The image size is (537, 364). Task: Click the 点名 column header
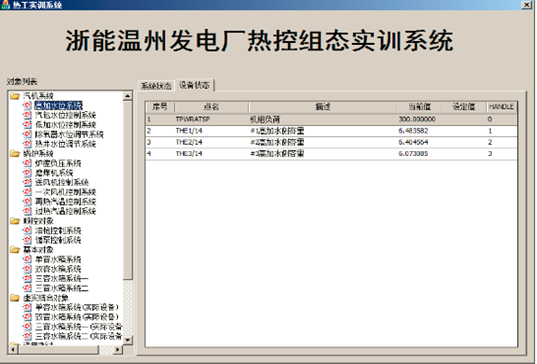tap(211, 107)
